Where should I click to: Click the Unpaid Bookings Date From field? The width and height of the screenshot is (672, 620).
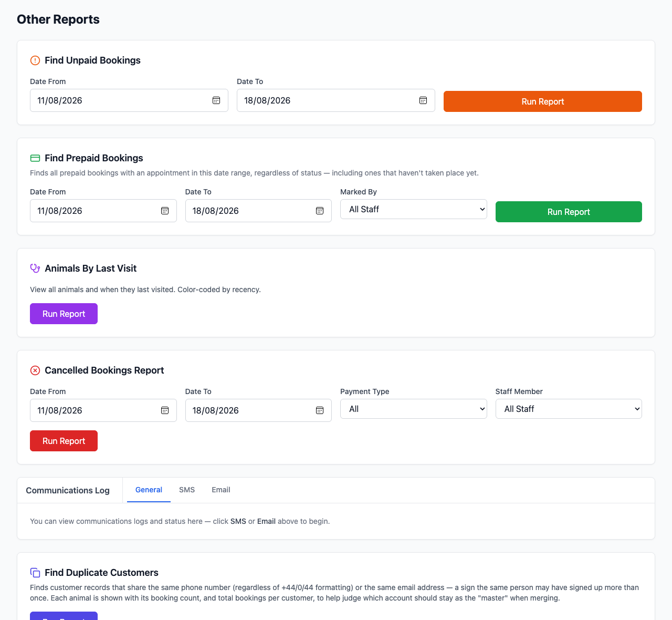[x=129, y=100]
